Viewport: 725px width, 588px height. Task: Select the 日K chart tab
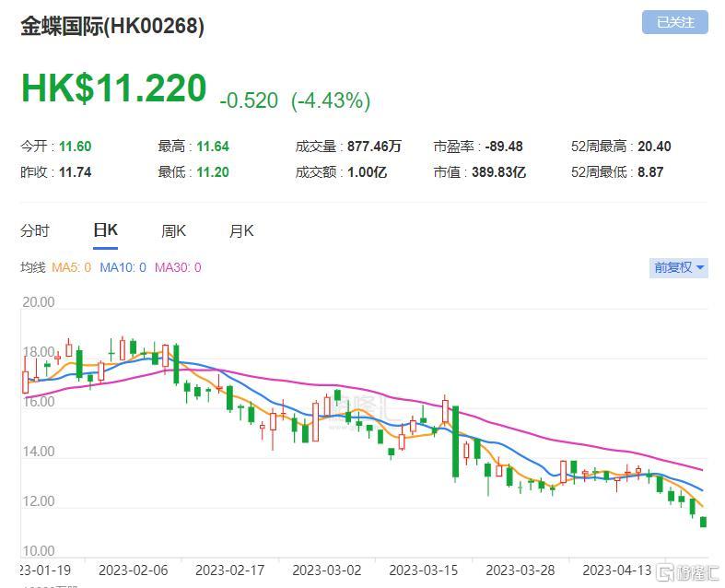[105, 229]
